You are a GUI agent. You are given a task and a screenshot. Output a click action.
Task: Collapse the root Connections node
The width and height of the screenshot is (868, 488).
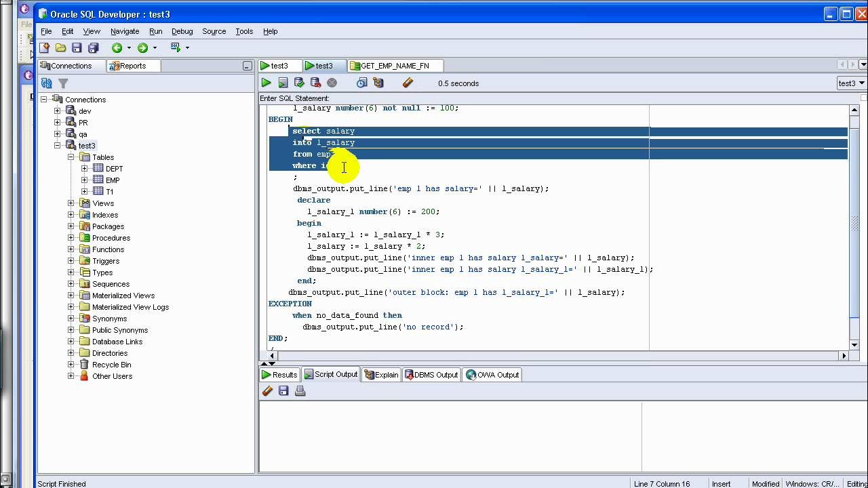point(44,100)
